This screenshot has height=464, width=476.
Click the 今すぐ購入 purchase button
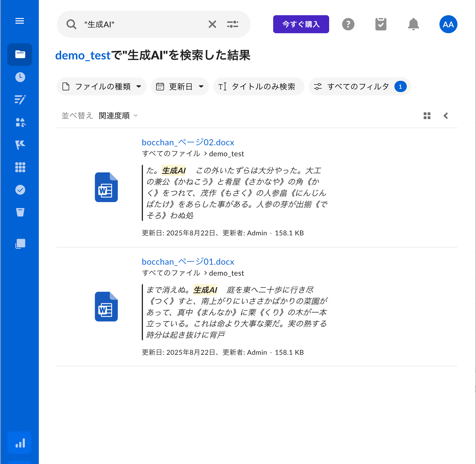click(x=301, y=24)
